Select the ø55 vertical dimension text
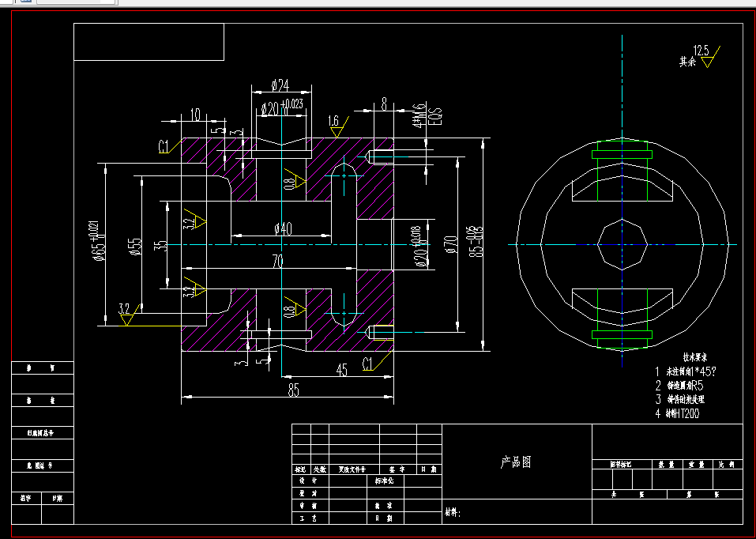 click(x=136, y=247)
